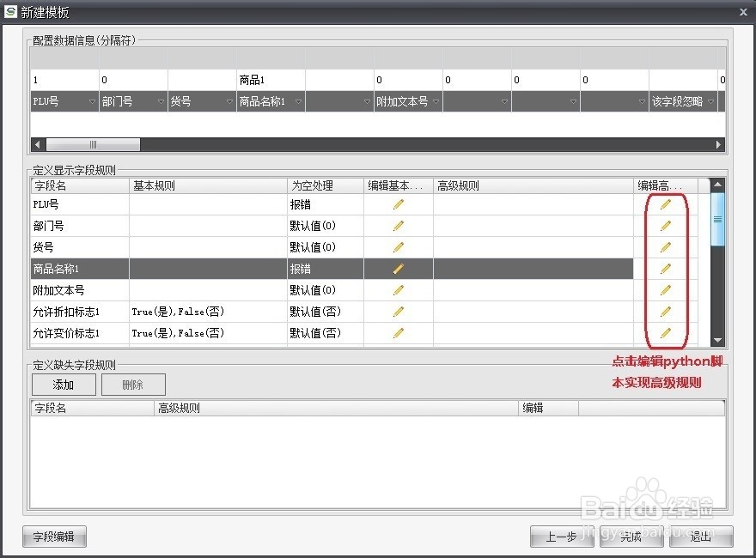Edit 部门号 basic rule via pencil icon
This screenshot has height=558, width=756.
pyautogui.click(x=397, y=226)
